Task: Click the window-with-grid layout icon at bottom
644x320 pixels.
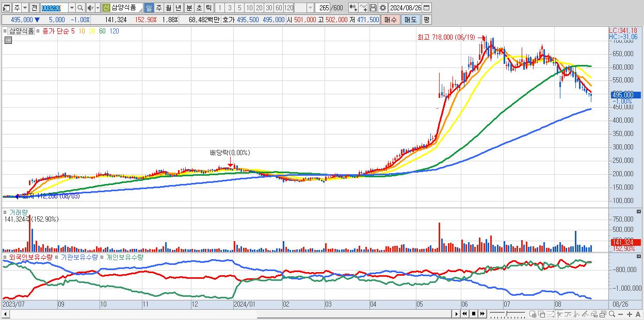Action: 533,314
